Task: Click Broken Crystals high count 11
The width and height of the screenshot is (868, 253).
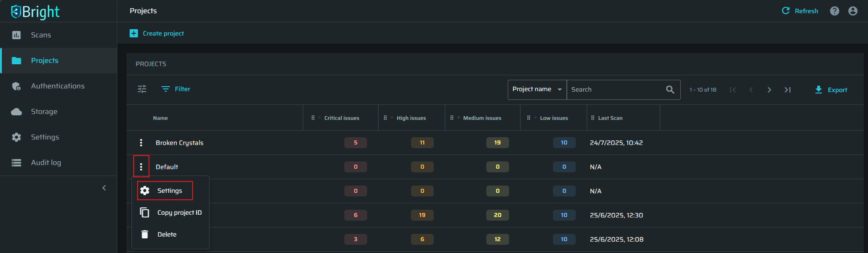Action: (422, 143)
